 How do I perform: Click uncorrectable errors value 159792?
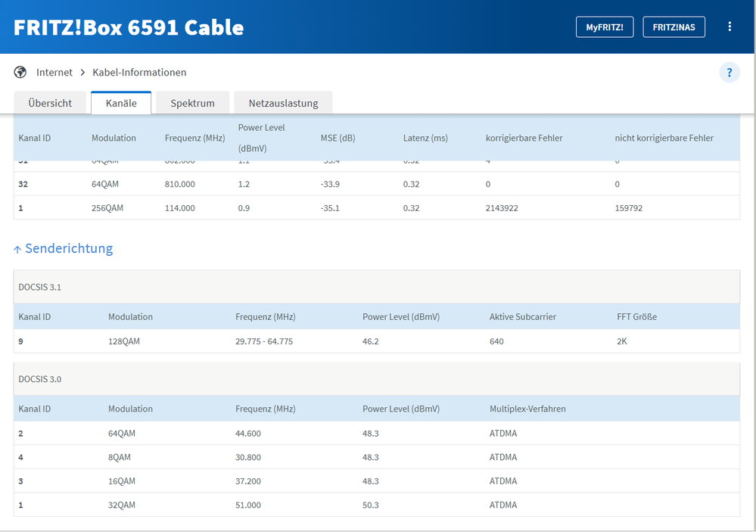tap(629, 208)
